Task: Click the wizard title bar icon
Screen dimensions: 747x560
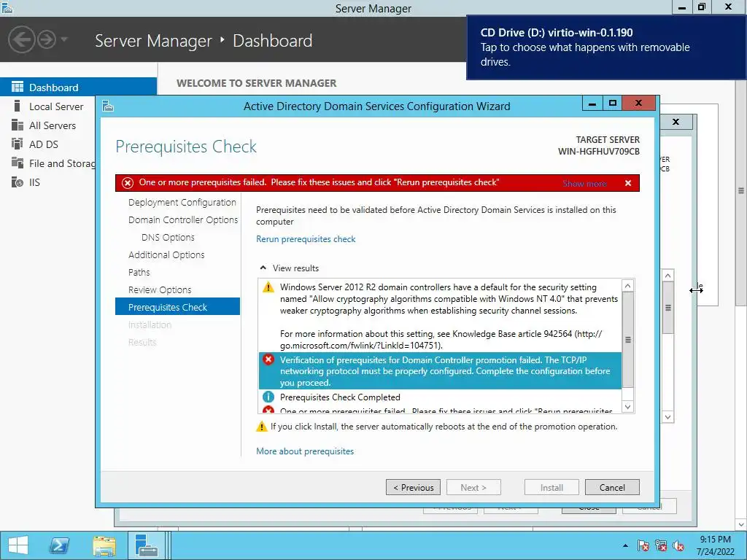Action: pos(108,106)
